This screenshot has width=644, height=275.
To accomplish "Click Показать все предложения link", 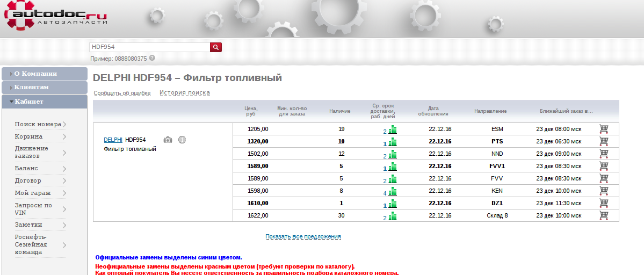I will [x=303, y=236].
